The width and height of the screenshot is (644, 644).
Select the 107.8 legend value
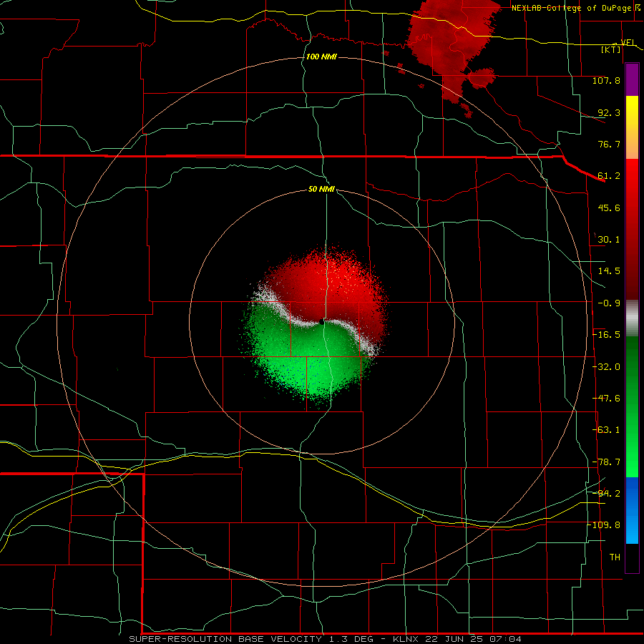click(x=606, y=80)
